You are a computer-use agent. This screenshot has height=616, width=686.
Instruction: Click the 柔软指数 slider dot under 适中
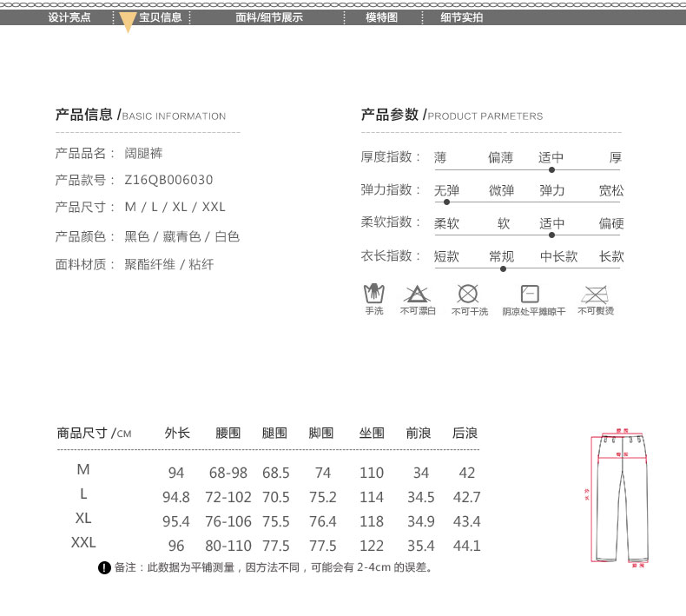pos(551,235)
